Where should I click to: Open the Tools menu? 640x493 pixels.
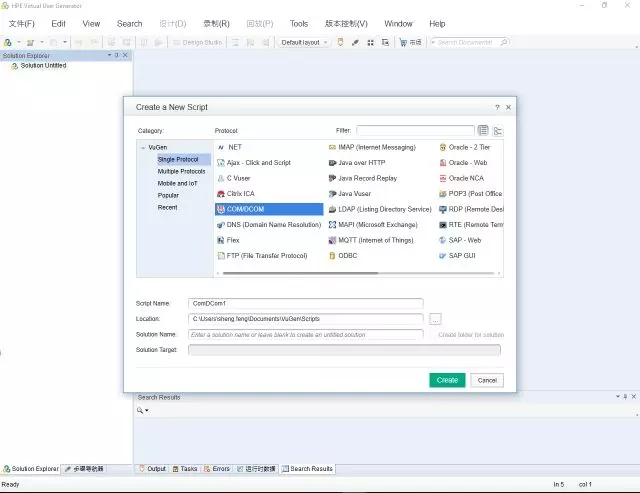coord(299,24)
